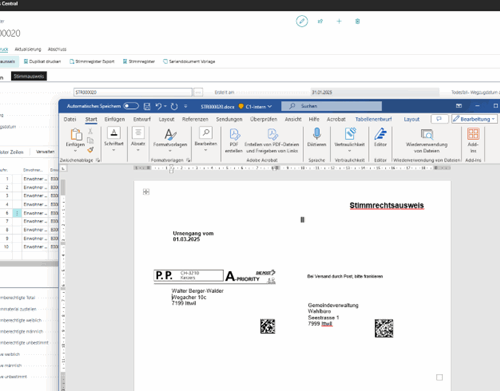Open the undo history dropdown arrow
Image resolution: width=500 pixels, height=391 pixels.
tap(165, 106)
